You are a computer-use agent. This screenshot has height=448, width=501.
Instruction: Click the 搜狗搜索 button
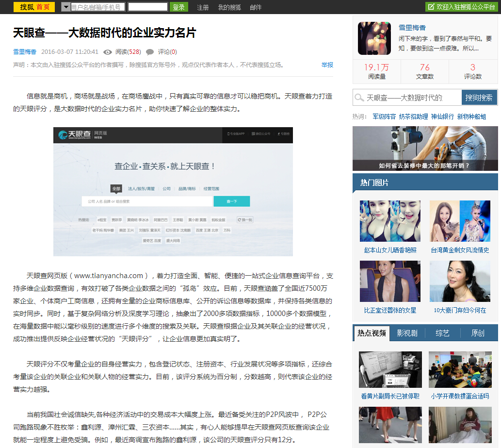coord(479,98)
